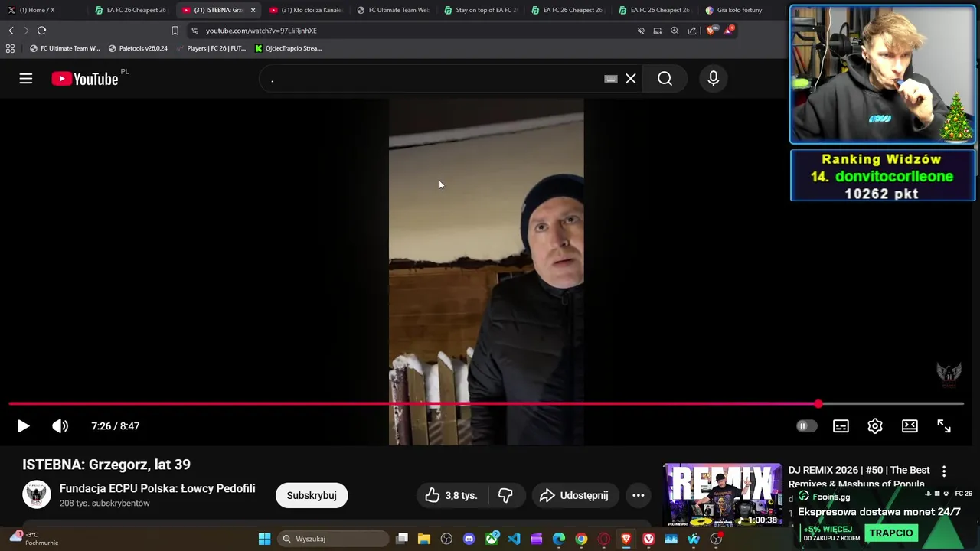Open Fundacja ECPU Polska channel avatar

pyautogui.click(x=36, y=495)
